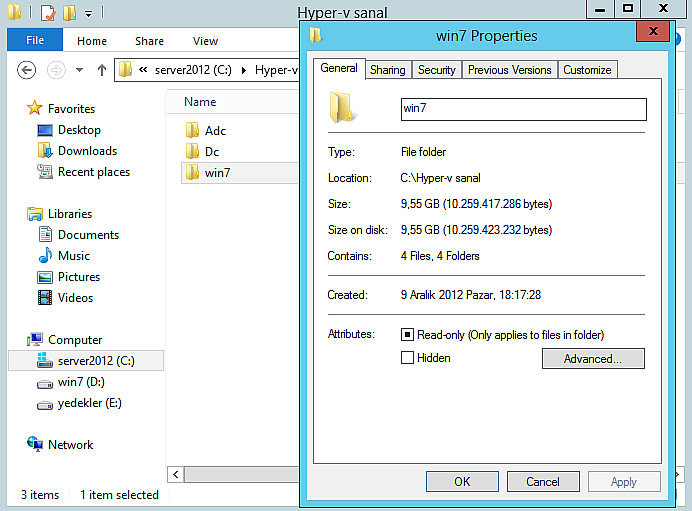Select Computer in the navigation pane
The image size is (692, 511).
75,340
